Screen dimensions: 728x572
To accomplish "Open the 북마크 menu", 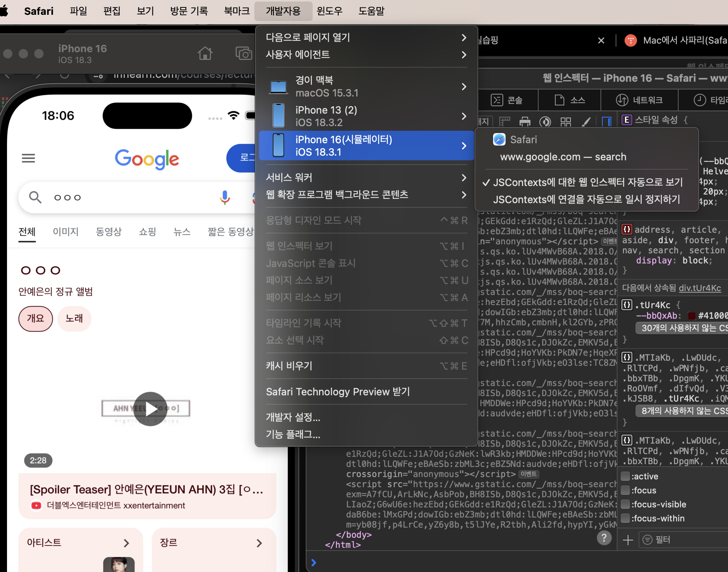I will [237, 11].
